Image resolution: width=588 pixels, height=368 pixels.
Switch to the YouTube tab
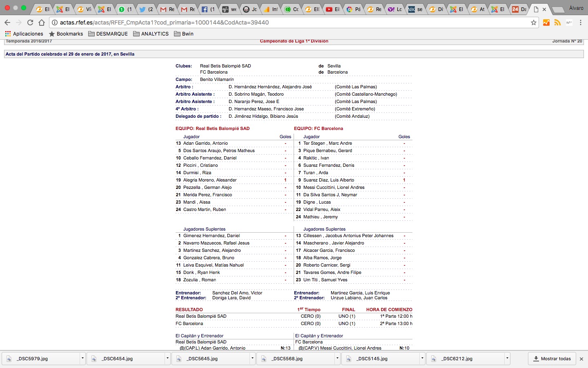click(332, 9)
